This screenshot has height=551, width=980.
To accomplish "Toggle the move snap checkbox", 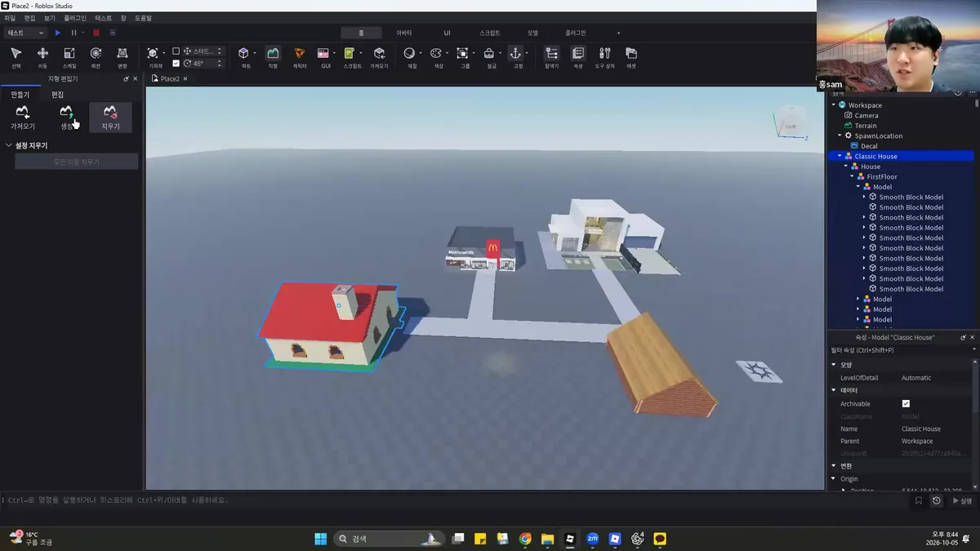I will click(x=176, y=51).
